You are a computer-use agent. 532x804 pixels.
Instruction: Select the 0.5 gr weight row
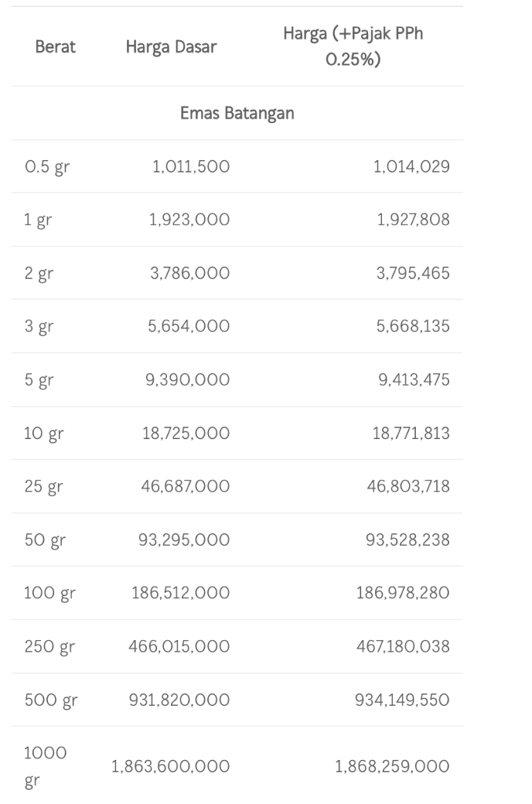pos(237,166)
